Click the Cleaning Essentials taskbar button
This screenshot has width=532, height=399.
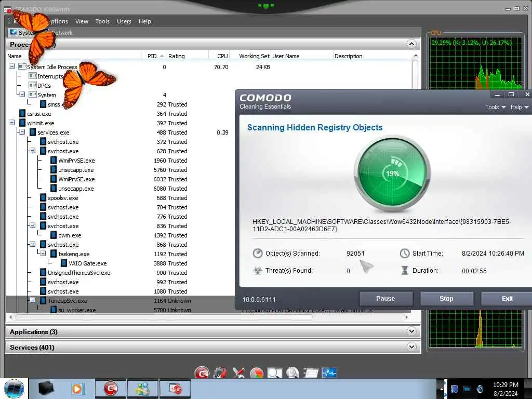coord(175,389)
